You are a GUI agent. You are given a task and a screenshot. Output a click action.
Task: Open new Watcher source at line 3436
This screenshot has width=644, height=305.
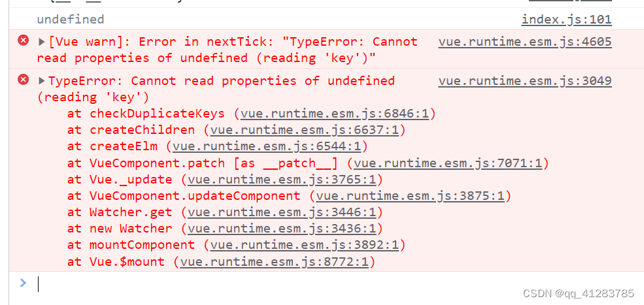pyautogui.click(x=282, y=229)
